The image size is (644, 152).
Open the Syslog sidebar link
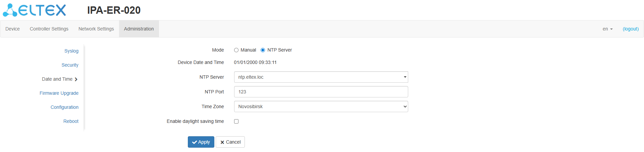[71, 51]
